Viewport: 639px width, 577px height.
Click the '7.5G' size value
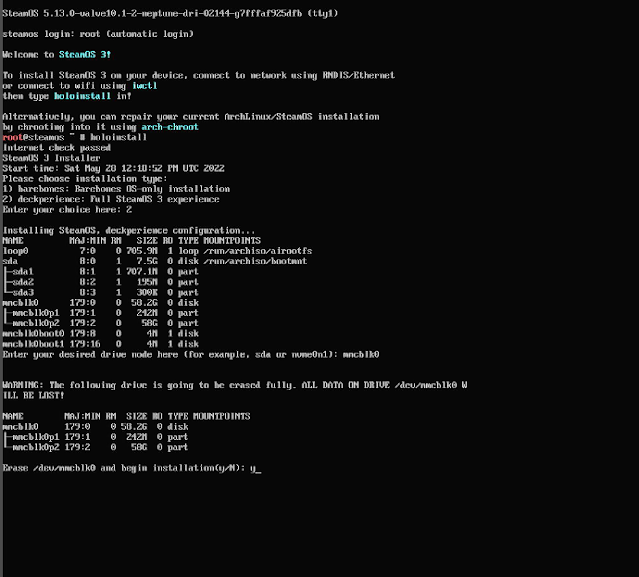[147, 261]
